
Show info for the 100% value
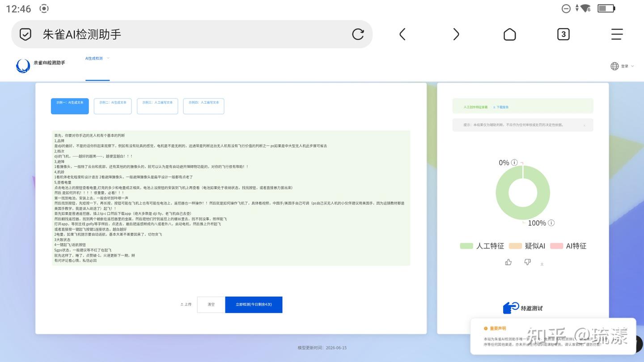coord(551,223)
